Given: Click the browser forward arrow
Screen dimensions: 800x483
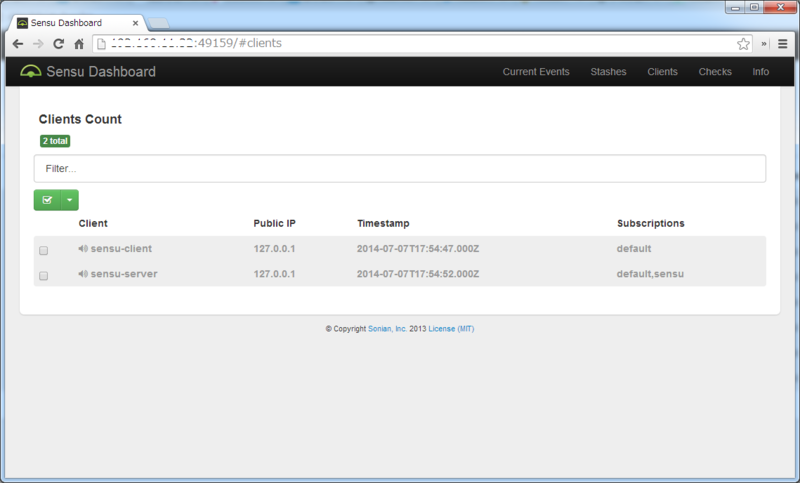Looking at the screenshot, I should 38,44.
